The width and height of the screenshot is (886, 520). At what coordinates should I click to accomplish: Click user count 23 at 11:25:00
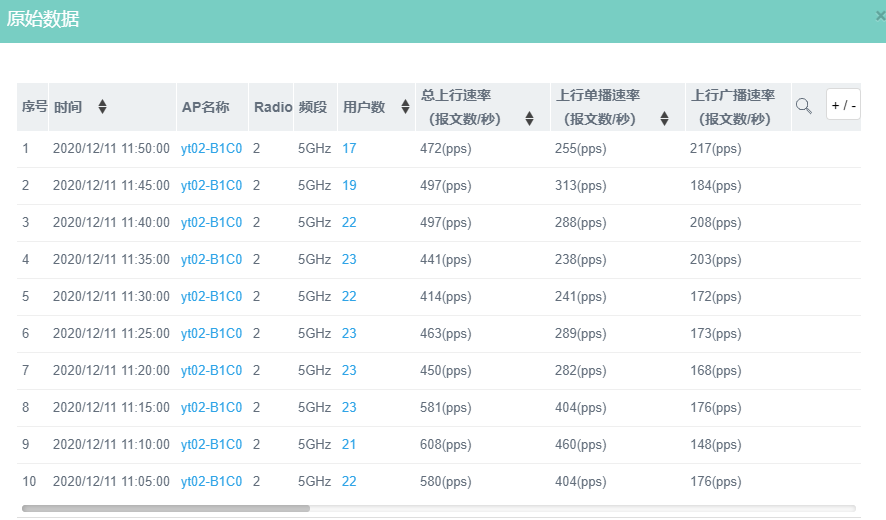pyautogui.click(x=349, y=333)
